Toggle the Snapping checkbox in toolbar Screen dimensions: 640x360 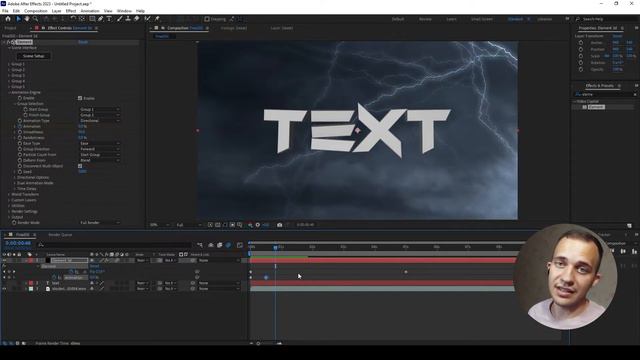coord(207,19)
